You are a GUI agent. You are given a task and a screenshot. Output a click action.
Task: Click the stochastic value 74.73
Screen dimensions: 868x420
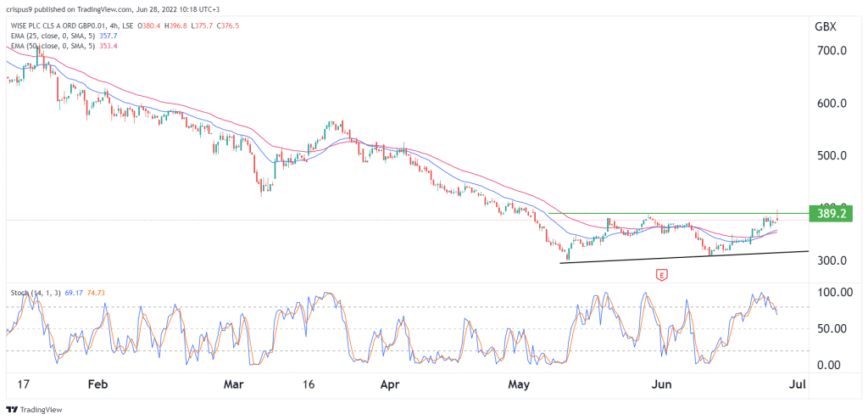point(97,292)
